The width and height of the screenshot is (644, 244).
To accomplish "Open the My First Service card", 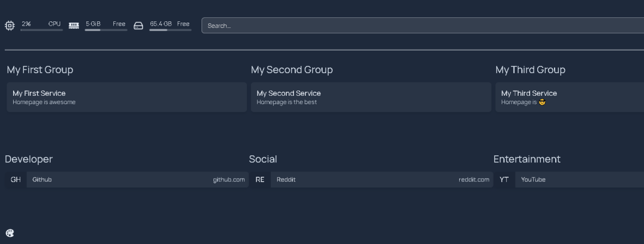I will click(x=126, y=97).
